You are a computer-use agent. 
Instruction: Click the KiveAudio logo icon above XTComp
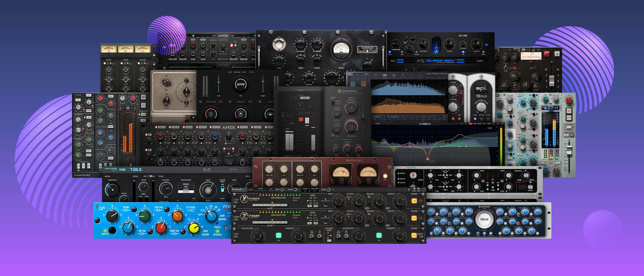point(239,189)
